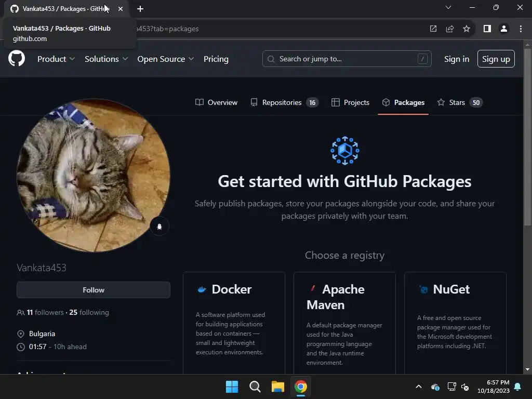
Task: Show hidden system tray icons
Action: click(x=419, y=387)
